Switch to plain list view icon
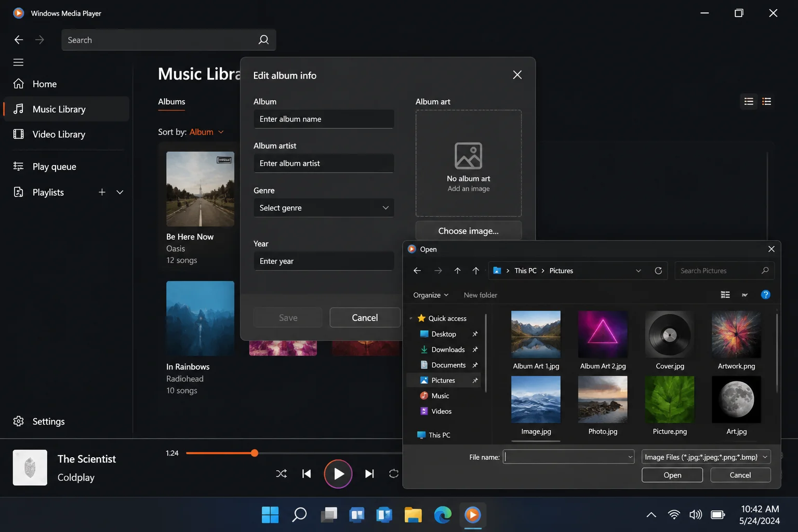This screenshot has height=532, width=798. click(749, 101)
